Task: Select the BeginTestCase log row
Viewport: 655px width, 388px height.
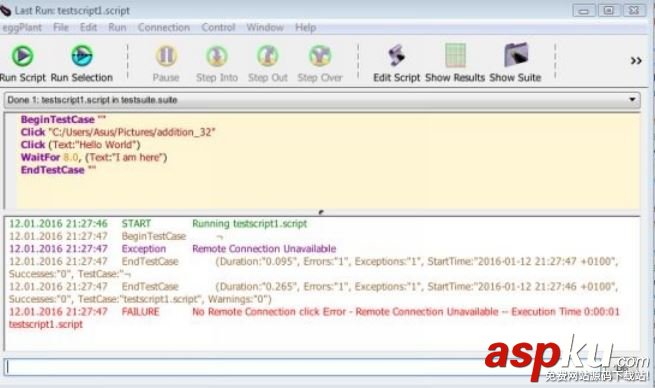Action: pyautogui.click(x=116, y=236)
